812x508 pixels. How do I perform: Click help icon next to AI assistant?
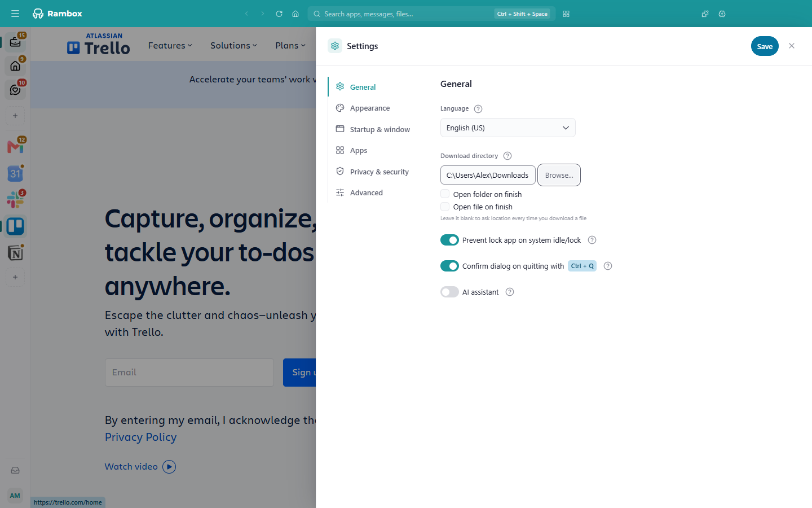click(510, 292)
